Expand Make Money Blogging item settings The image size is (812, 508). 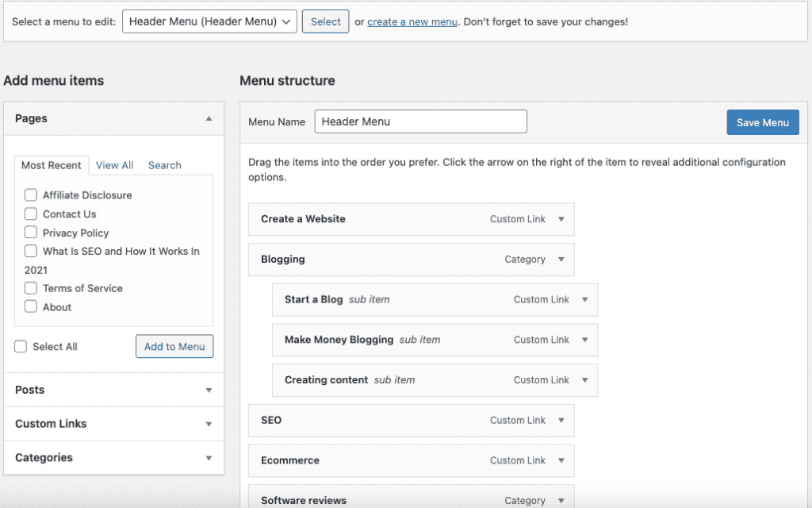click(585, 340)
